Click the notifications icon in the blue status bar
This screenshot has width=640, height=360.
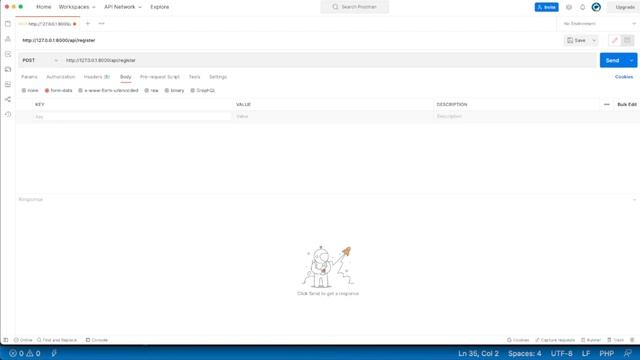pyautogui.click(x=628, y=353)
